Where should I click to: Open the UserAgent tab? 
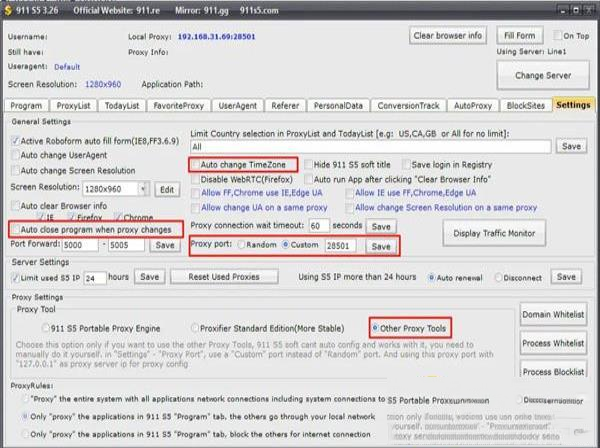[237, 104]
